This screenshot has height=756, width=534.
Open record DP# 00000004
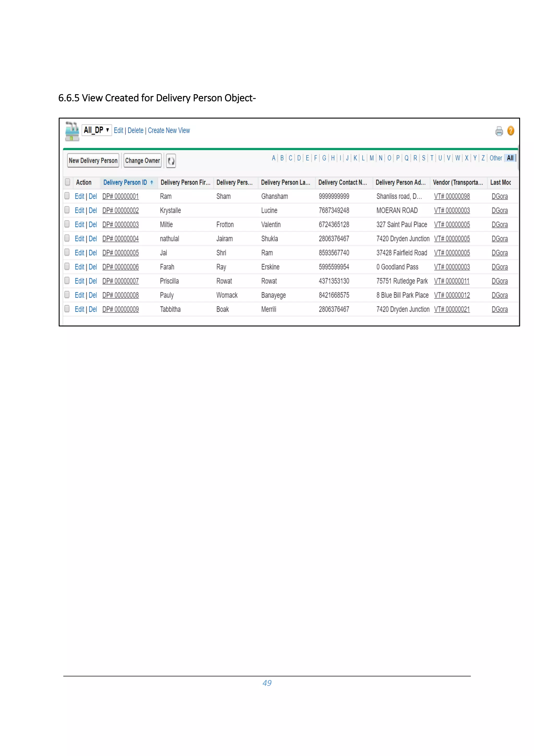coord(120,239)
